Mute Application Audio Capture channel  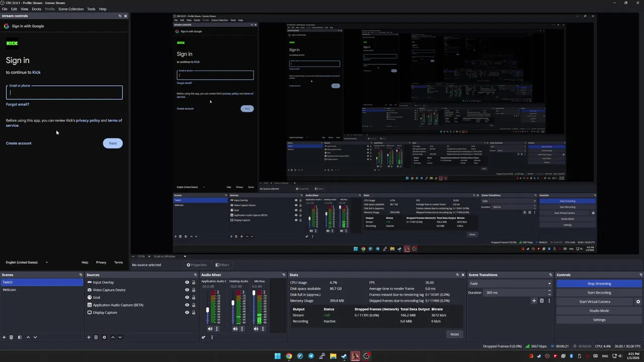tap(210, 329)
